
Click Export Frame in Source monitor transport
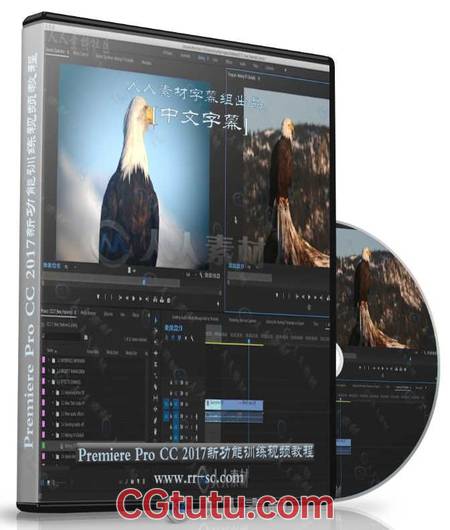click(x=170, y=299)
